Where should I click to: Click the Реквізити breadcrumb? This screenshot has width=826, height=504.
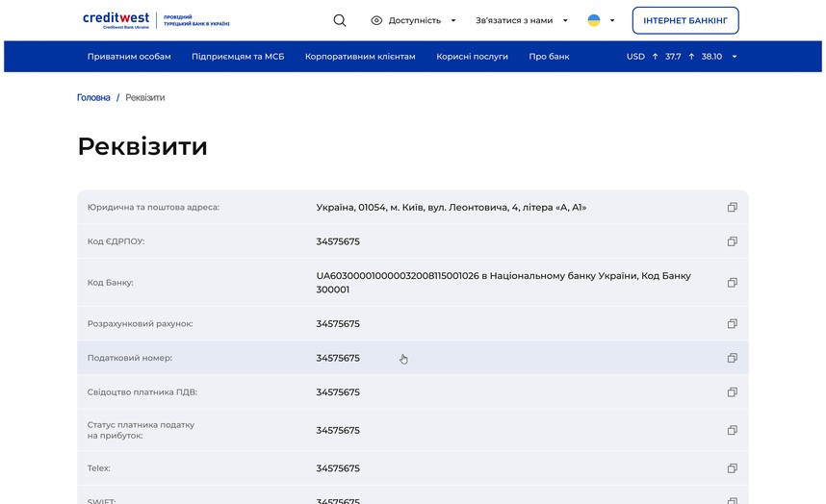point(144,97)
